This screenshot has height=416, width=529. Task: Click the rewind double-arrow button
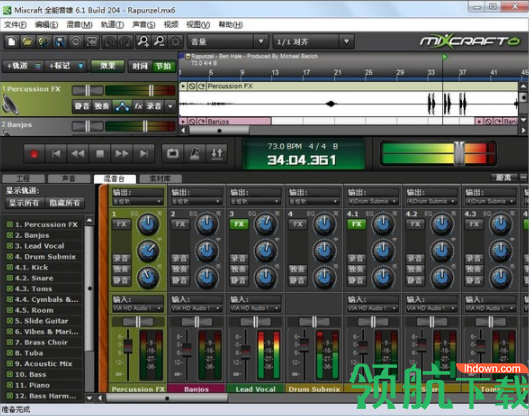(78, 154)
